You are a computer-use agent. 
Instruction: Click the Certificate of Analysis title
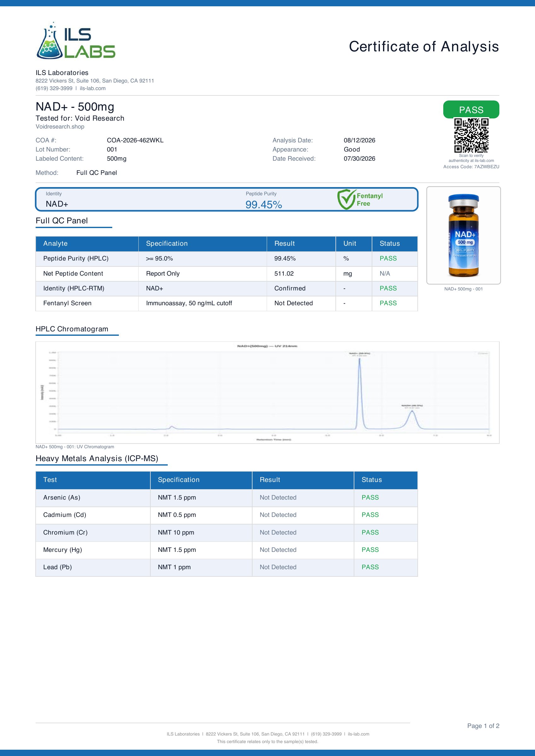(424, 46)
